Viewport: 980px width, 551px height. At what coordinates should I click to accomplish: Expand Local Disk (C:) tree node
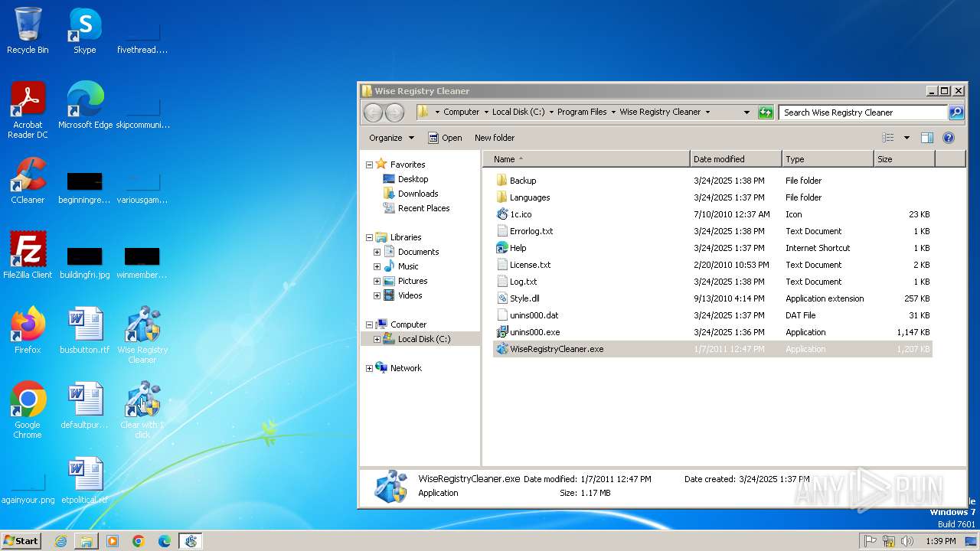[x=377, y=339]
